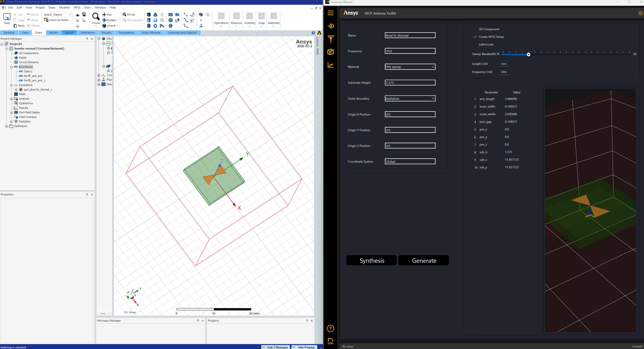Expand the Definitions tree node
This screenshot has height=349, width=644.
(6, 126)
